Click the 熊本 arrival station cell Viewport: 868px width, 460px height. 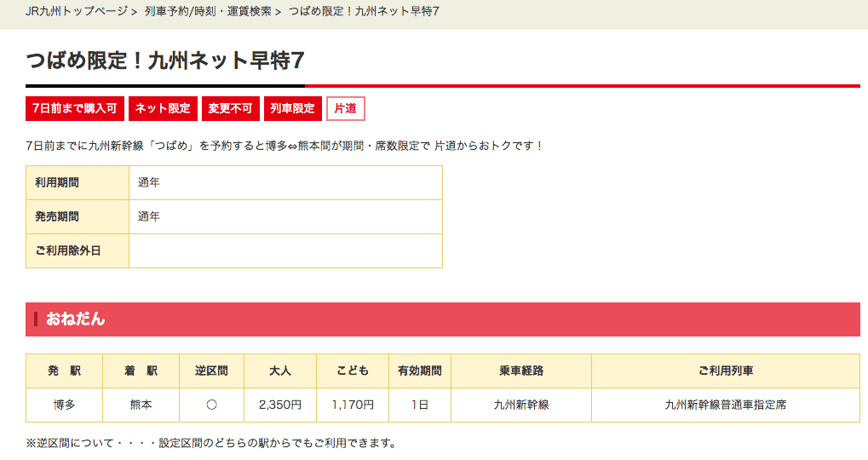click(141, 405)
